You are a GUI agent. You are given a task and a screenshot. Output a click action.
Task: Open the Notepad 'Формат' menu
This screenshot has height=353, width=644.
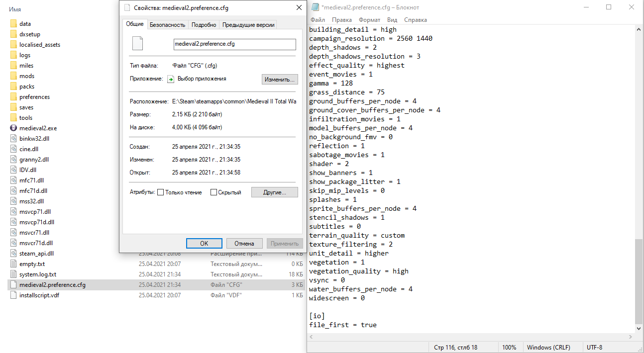(x=369, y=20)
